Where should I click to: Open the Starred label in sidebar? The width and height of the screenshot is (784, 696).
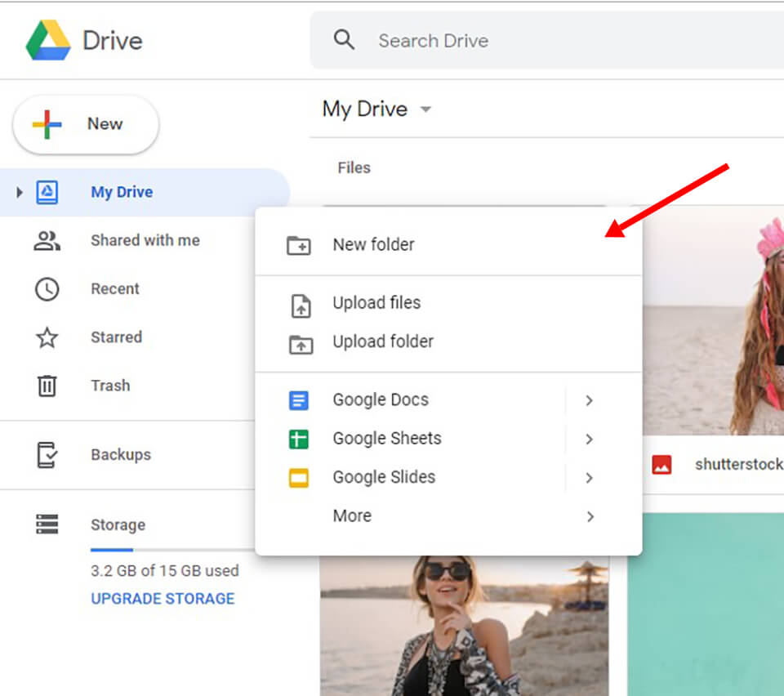point(117,337)
